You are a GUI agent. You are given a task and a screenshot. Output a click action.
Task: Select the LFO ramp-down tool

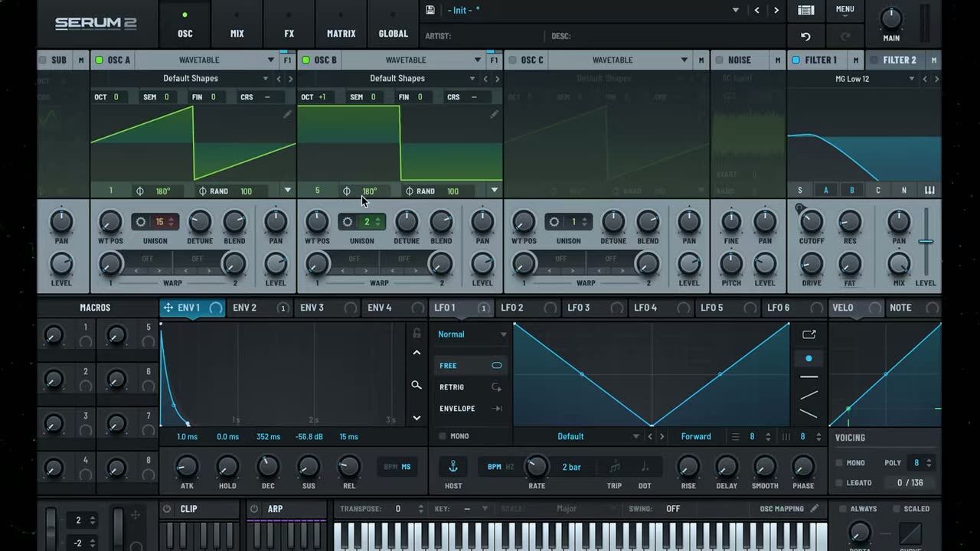click(x=808, y=413)
